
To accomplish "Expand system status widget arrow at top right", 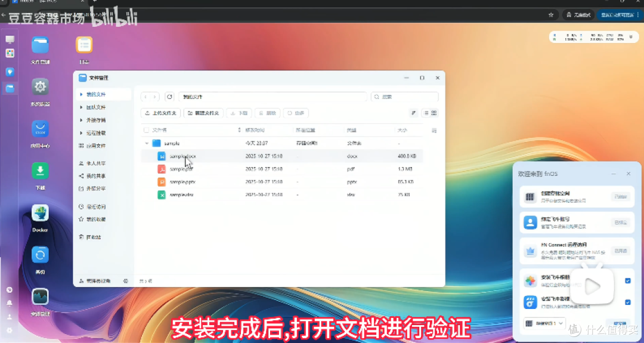I will tap(631, 37).
